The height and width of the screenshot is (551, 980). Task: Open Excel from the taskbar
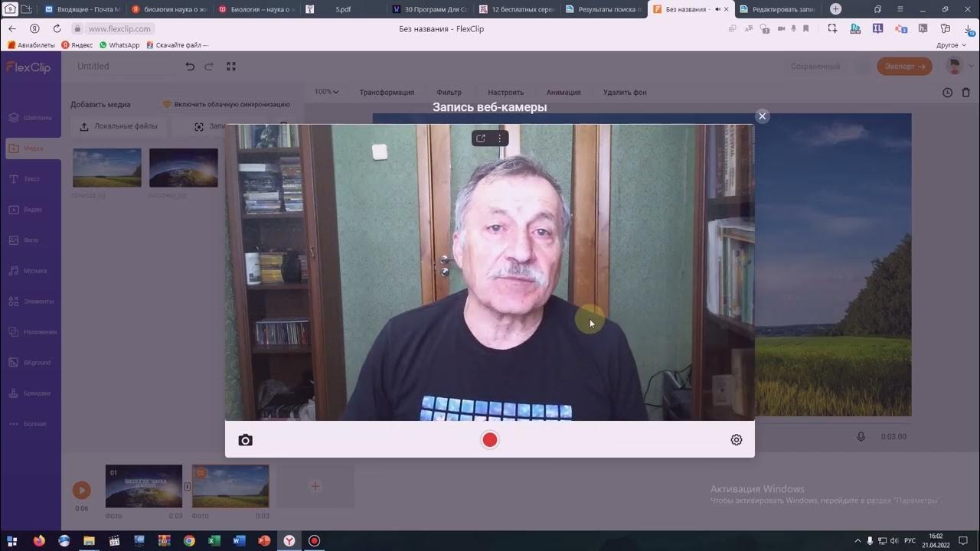[214, 540]
